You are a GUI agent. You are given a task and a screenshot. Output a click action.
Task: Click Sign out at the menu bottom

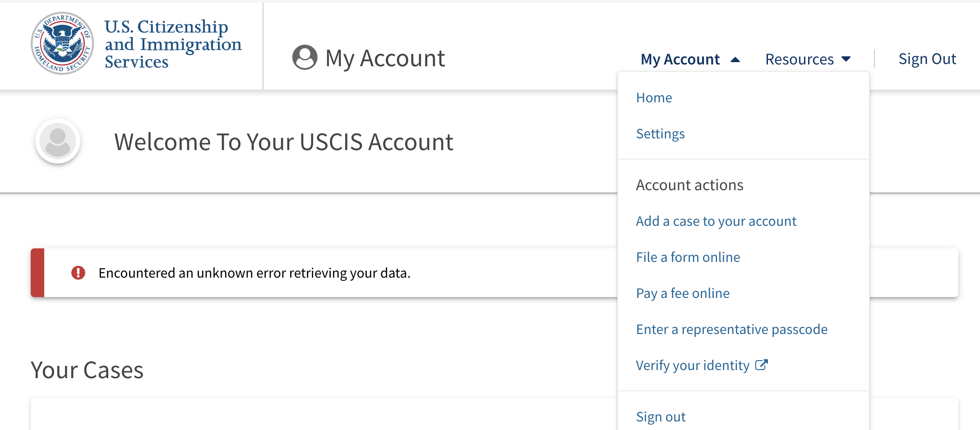click(x=661, y=416)
